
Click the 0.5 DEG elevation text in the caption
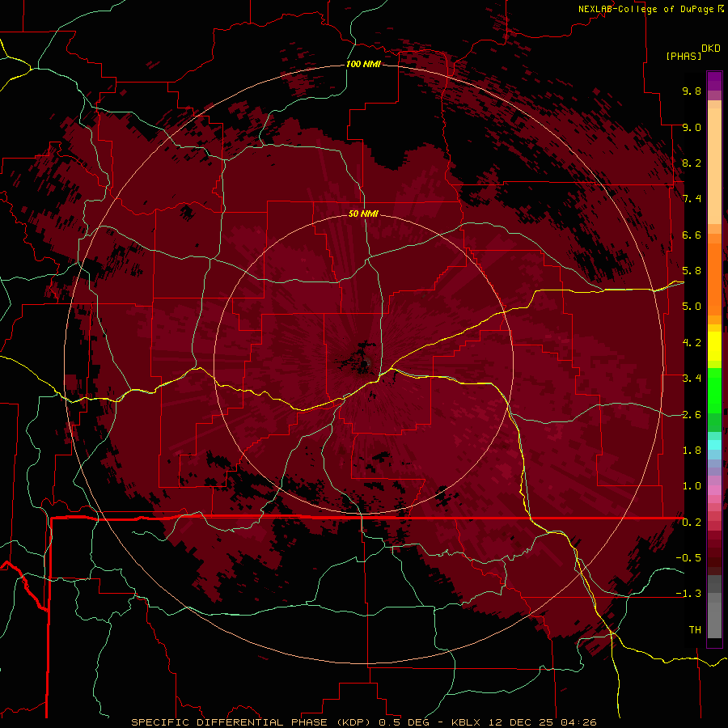[x=405, y=722]
